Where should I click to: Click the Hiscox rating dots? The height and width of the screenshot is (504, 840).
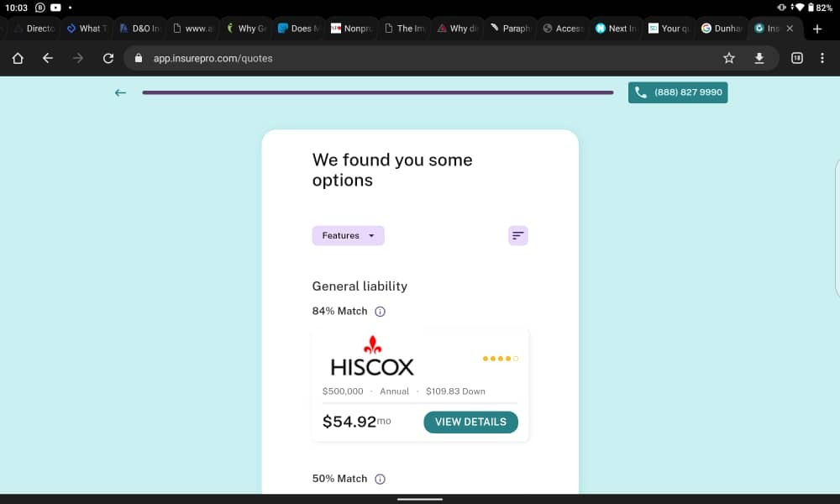(501, 359)
